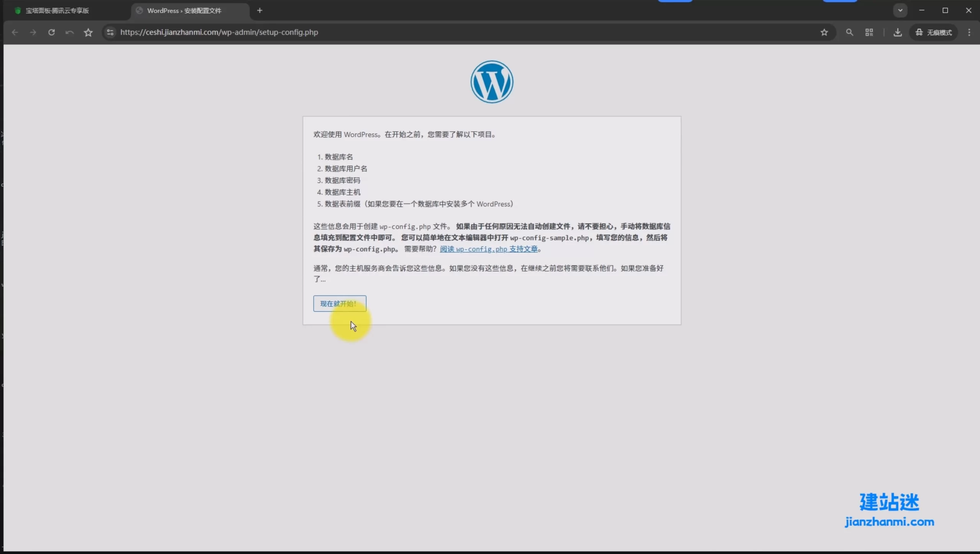Click the 现在就开始! button
980x554 pixels.
(339, 303)
